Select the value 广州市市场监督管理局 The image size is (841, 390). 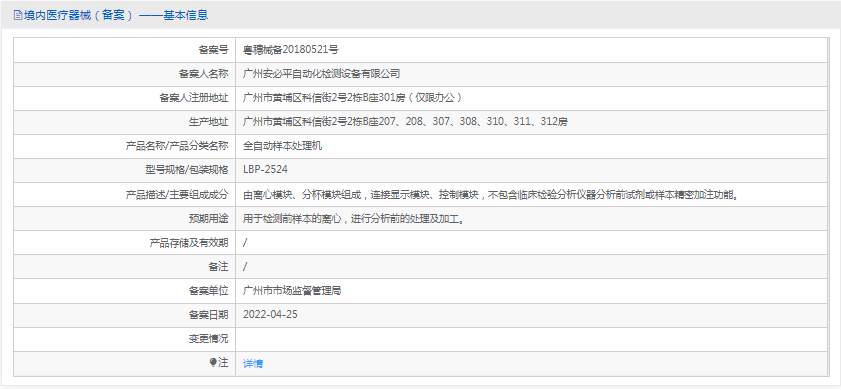click(292, 291)
